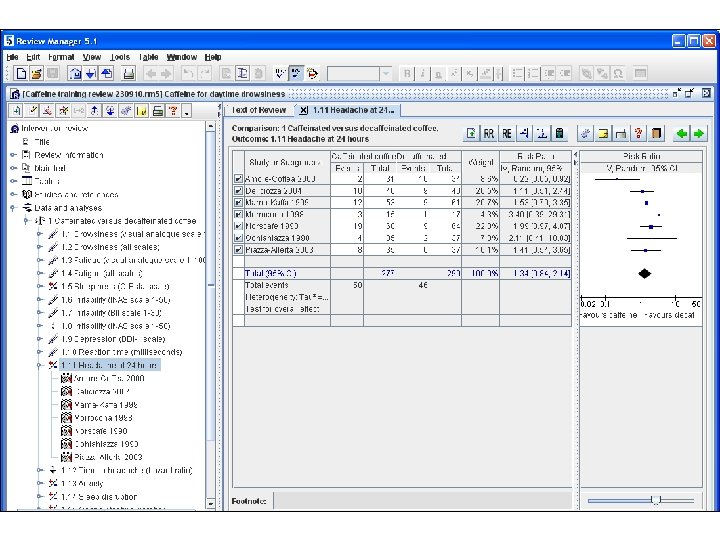Switch to the Text of Review tab
720x540 pixels.
pos(259,110)
